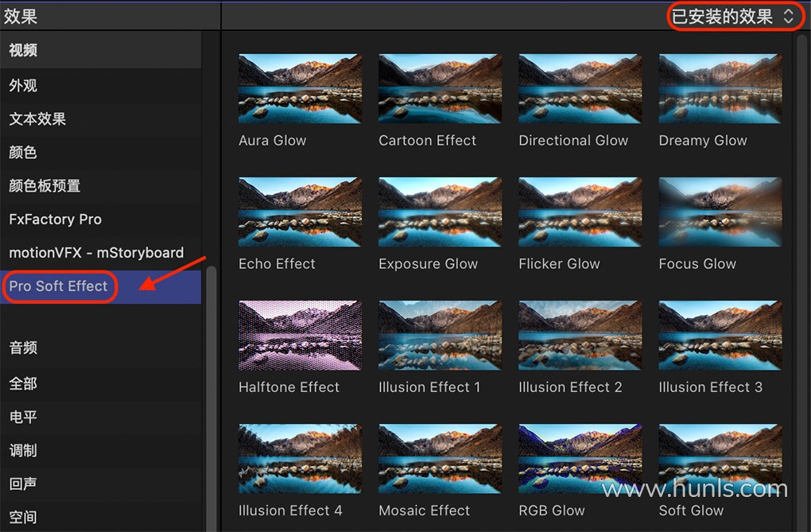811x532 pixels.
Task: Click the Flicker Glow thumbnail
Action: point(580,212)
